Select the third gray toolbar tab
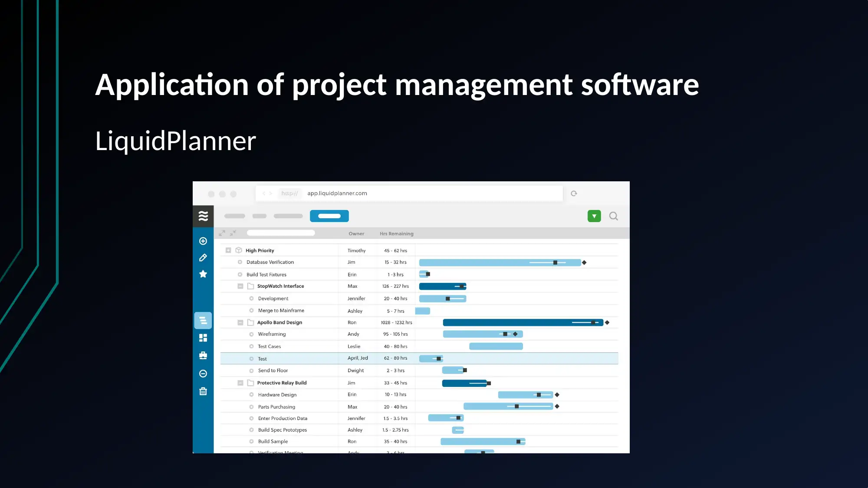The image size is (868, 488). pyautogui.click(x=288, y=216)
